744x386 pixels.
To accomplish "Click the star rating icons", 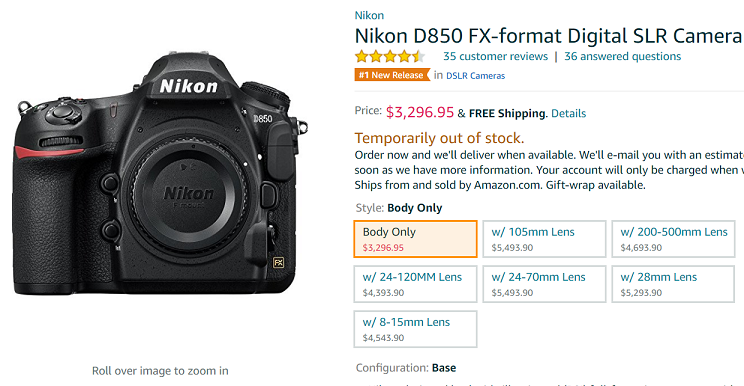I will pyautogui.click(x=390, y=56).
